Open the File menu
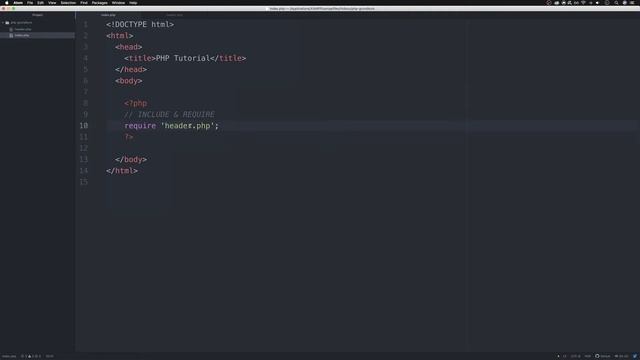 tap(30, 2)
